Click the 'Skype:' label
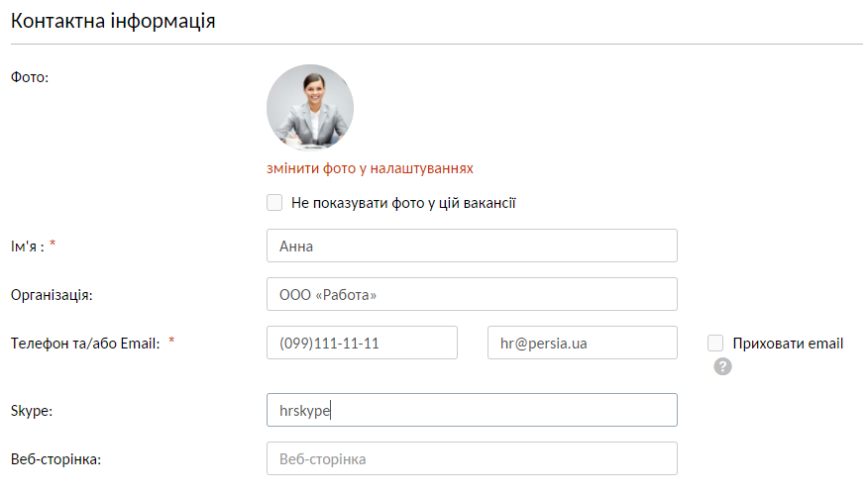The height and width of the screenshot is (495, 868). pos(30,410)
